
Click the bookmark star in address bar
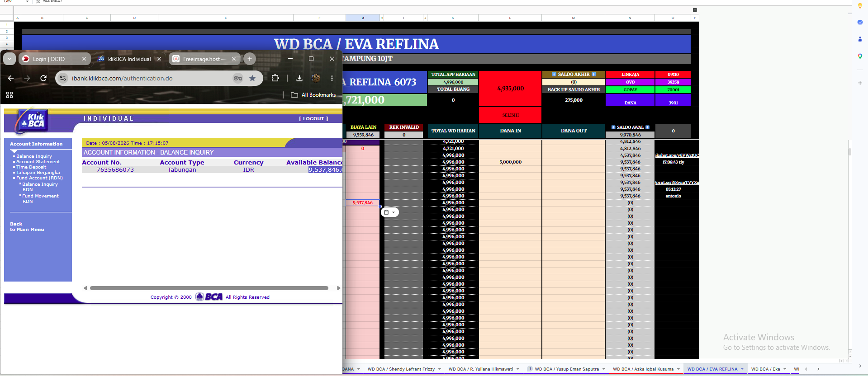tap(252, 78)
